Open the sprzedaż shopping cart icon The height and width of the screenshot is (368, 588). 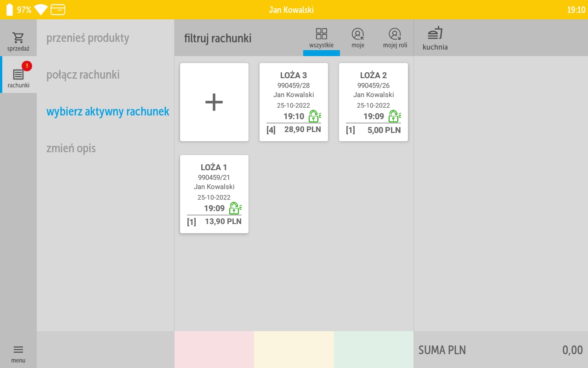[x=18, y=38]
